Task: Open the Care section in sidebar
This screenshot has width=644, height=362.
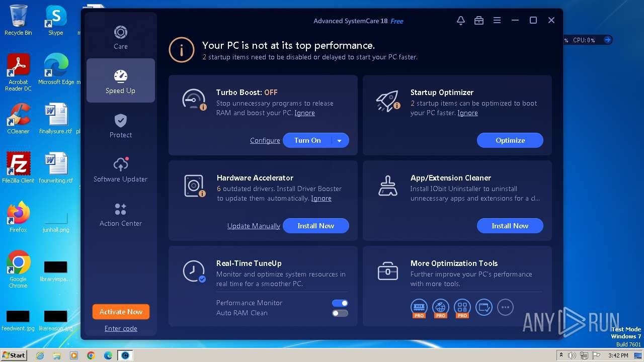Action: pos(120,38)
